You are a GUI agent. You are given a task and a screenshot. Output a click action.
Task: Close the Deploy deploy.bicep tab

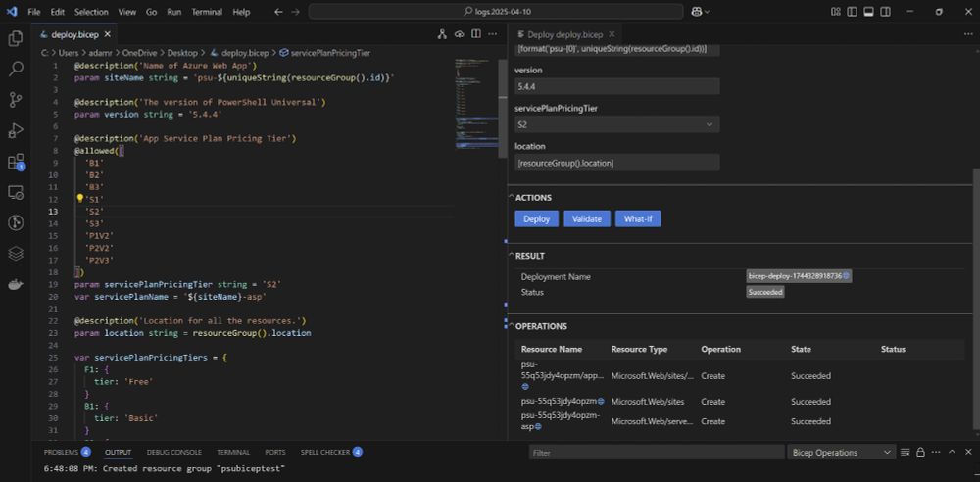(612, 34)
